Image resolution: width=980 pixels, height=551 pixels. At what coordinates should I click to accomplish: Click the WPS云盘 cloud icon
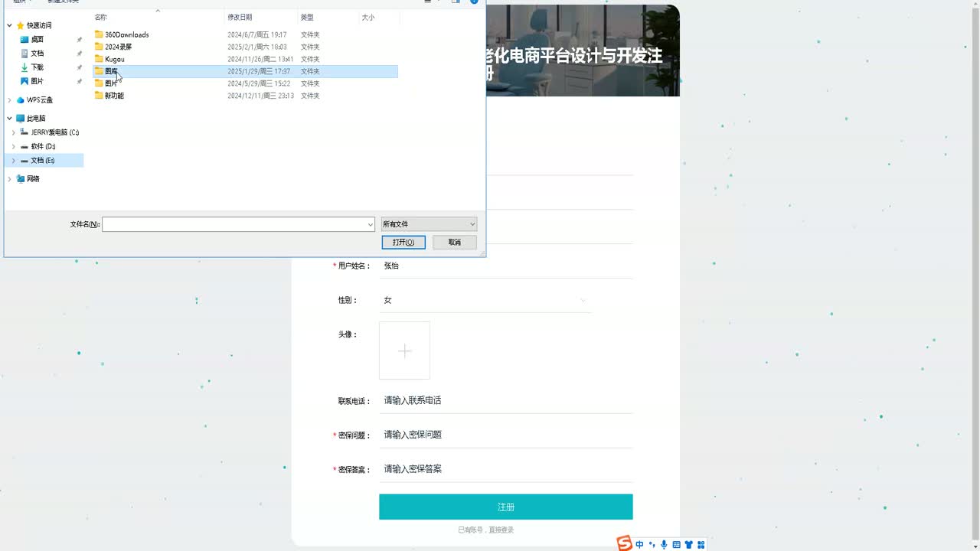click(21, 100)
